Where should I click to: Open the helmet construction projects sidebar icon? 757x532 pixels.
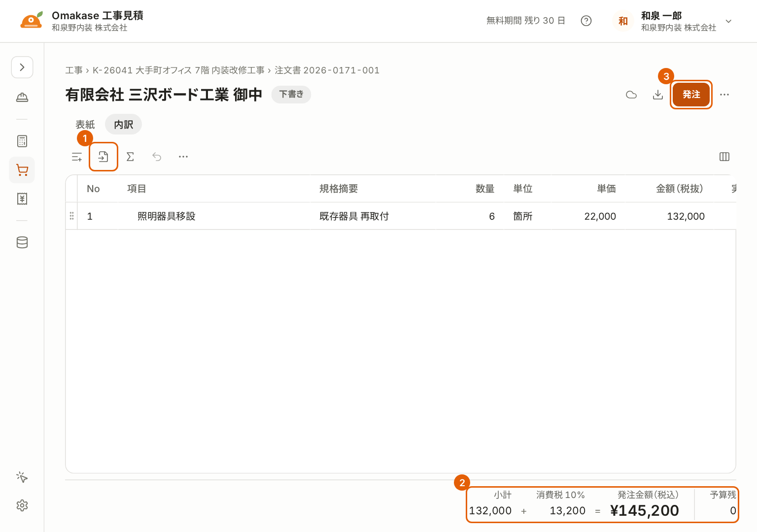pos(22,97)
